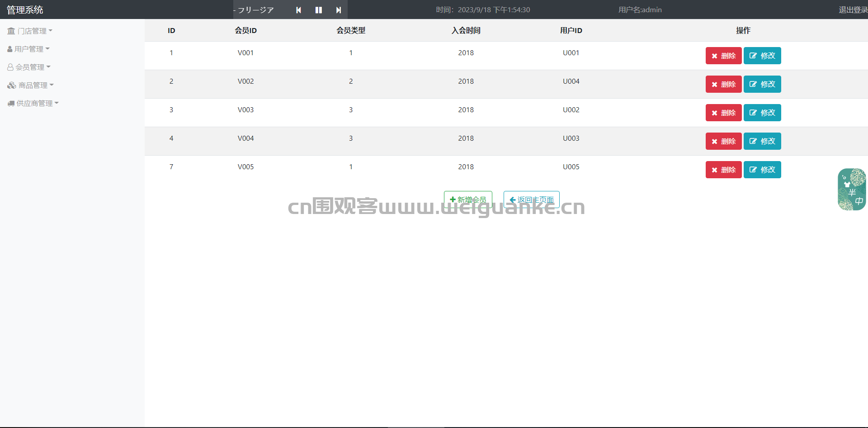This screenshot has width=868, height=428.
Task: Click the floating green widget on right edge
Action: [x=852, y=189]
